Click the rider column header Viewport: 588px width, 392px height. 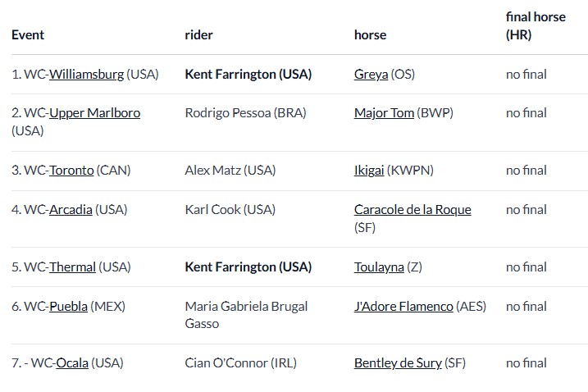pyautogui.click(x=199, y=35)
